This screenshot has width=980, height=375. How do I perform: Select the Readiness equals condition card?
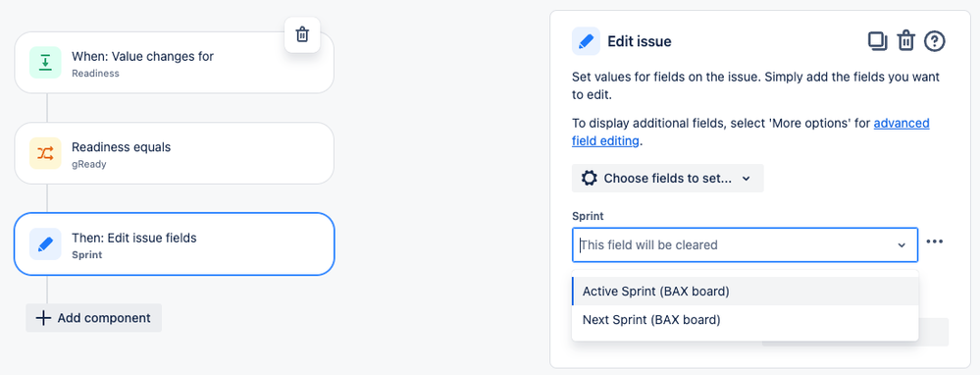(x=175, y=153)
